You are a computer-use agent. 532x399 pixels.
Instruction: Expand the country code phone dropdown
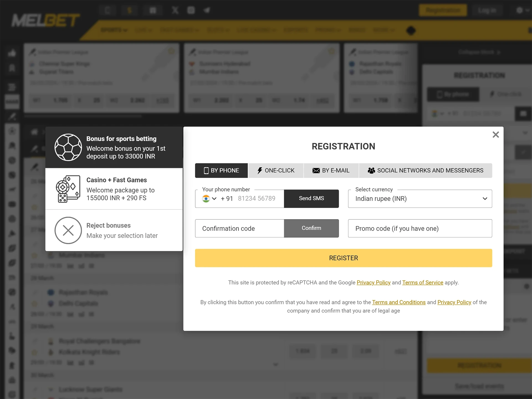210,198
